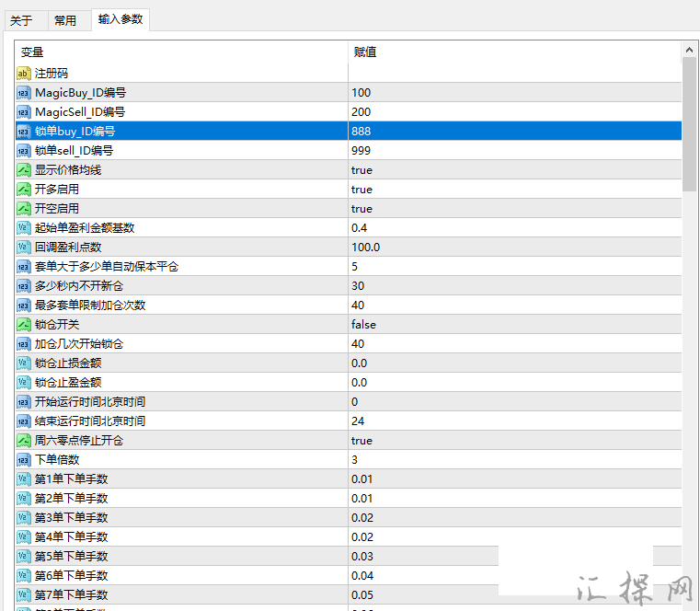This screenshot has height=611, width=700.
Task: Switch to the 常用 tab
Action: (x=65, y=20)
